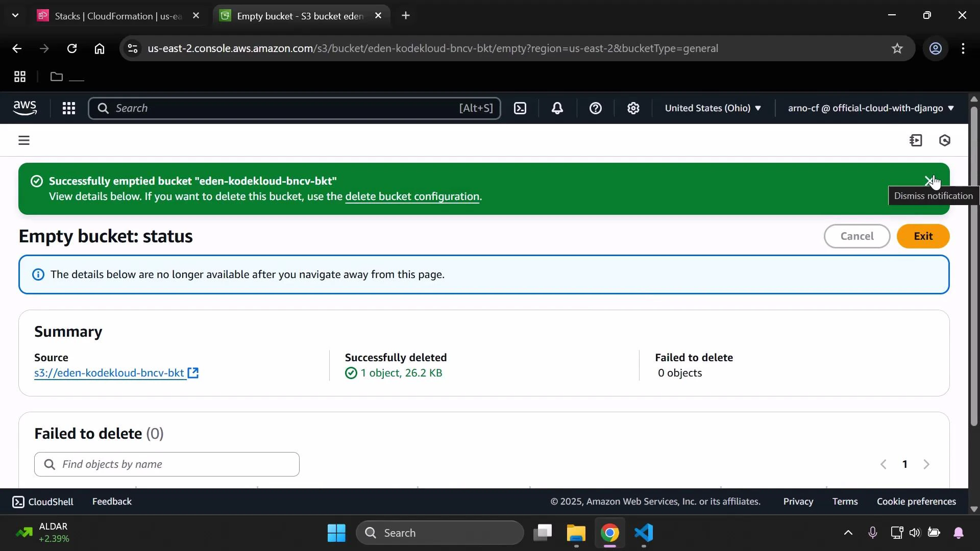The height and width of the screenshot is (551, 980).
Task: Click the Chrome icon in the Windows taskbar
Action: [x=610, y=533]
